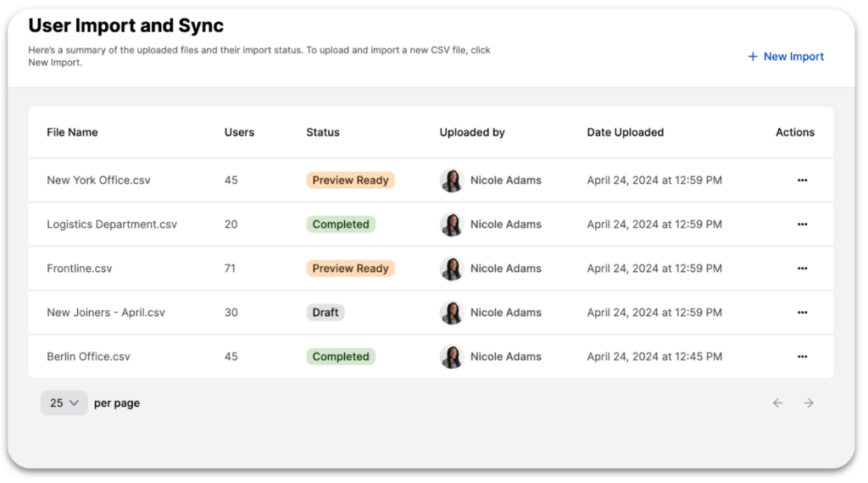Click the Draft status badge
This screenshot has height=483, width=868.
(325, 313)
